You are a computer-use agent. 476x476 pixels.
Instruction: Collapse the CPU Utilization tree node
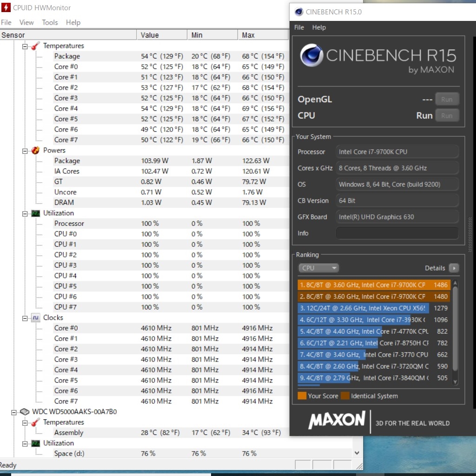(x=25, y=214)
